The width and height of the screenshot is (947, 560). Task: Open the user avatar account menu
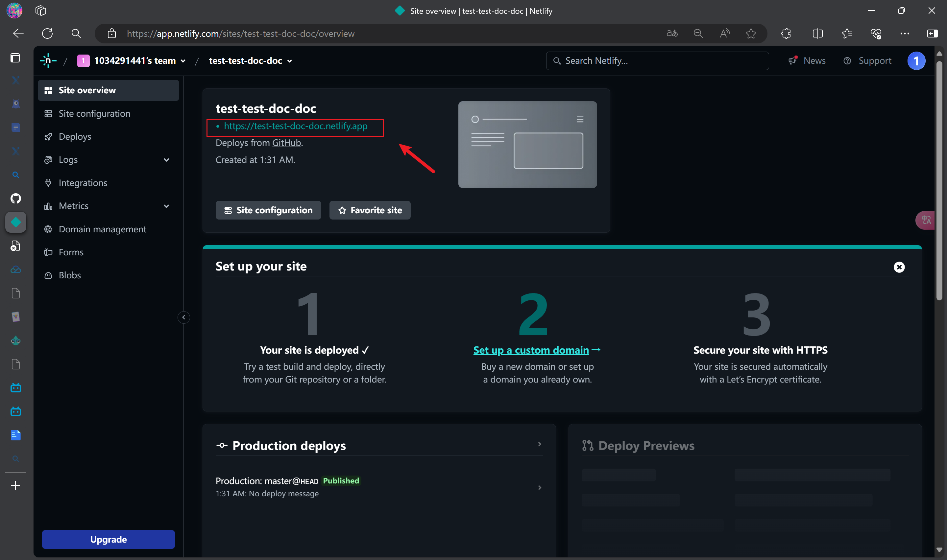point(916,61)
